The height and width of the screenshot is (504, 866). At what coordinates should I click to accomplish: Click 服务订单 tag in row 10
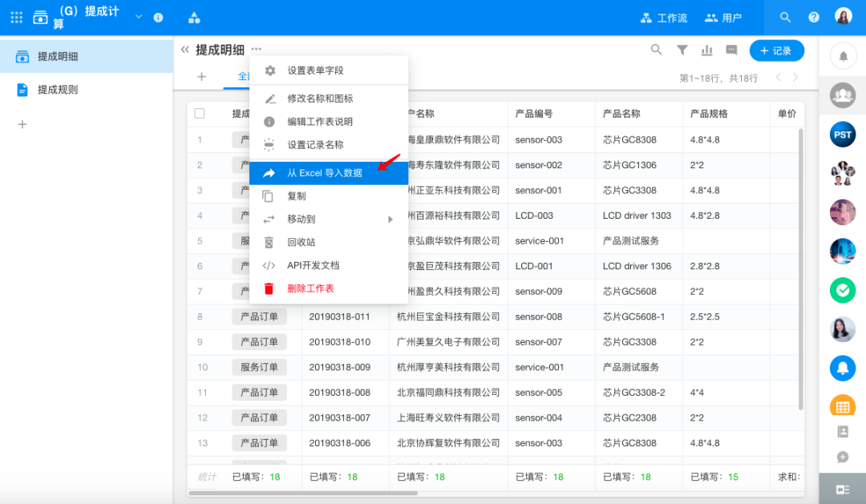[x=259, y=367]
